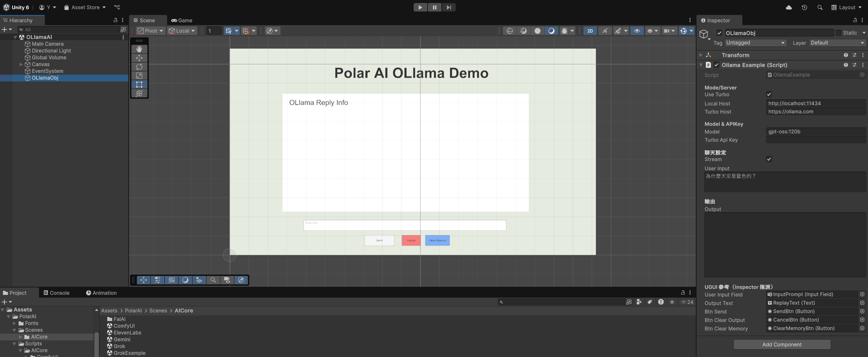
Task: Select the Move tool in Scene toolbar
Action: (x=139, y=58)
